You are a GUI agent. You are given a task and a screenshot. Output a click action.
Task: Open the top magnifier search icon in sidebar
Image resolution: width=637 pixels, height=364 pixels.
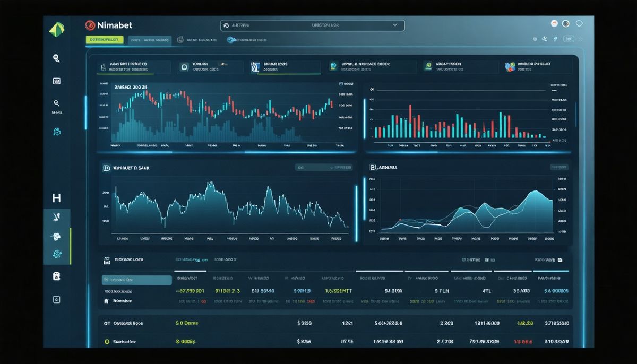tap(56, 58)
